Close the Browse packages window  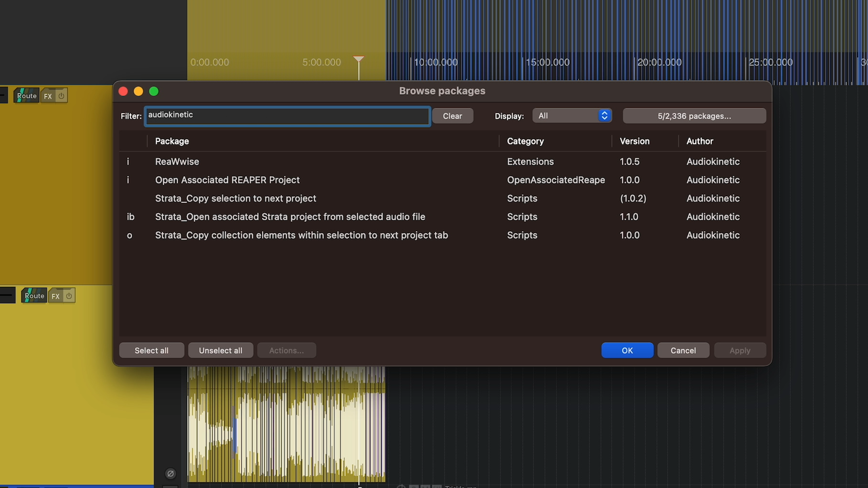tap(123, 91)
